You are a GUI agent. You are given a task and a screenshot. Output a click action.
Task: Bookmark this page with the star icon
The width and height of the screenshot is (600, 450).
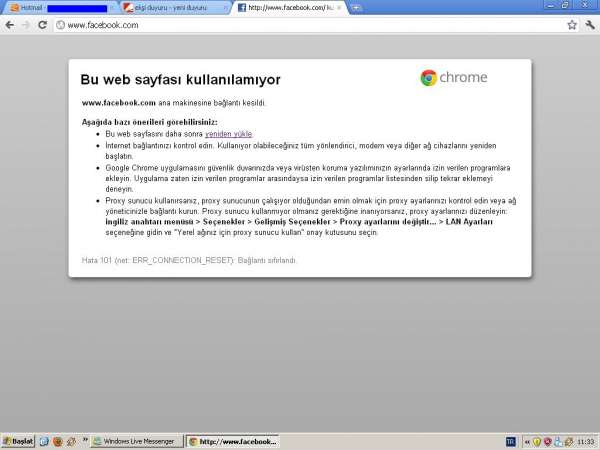tap(572, 25)
